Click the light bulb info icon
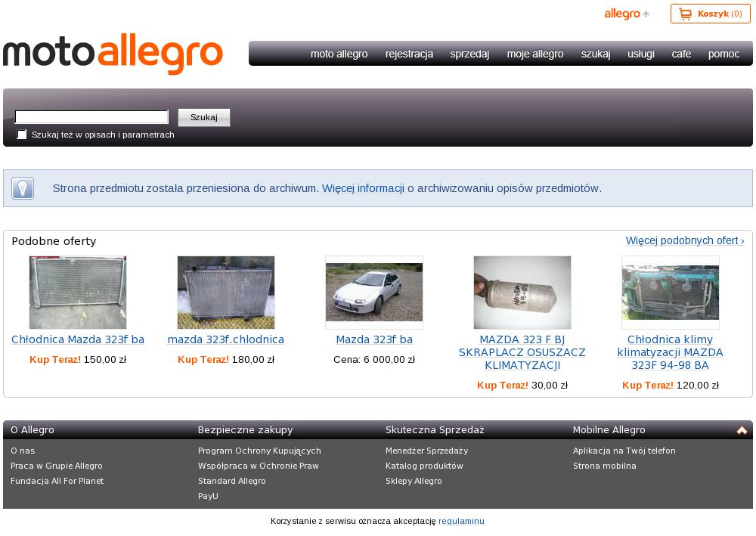Image resolution: width=756 pixels, height=536 pixels. pyautogui.click(x=23, y=188)
